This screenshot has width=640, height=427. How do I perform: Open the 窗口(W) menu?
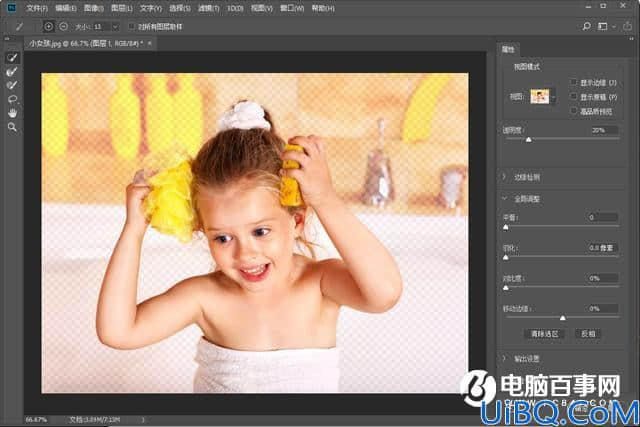tap(292, 8)
